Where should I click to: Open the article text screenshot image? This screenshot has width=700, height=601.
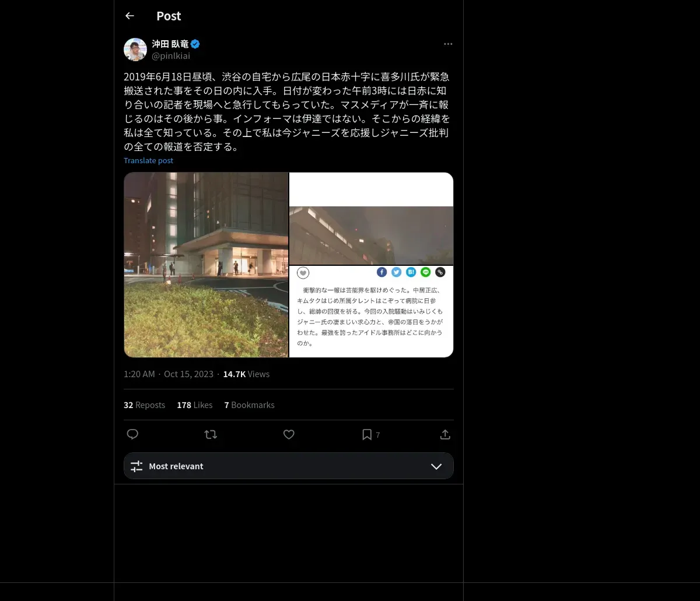372,312
